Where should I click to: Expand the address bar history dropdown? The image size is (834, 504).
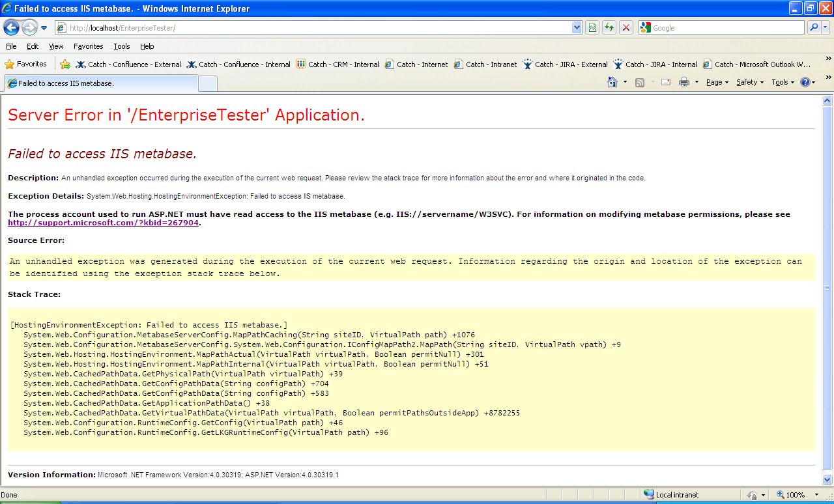tap(577, 27)
